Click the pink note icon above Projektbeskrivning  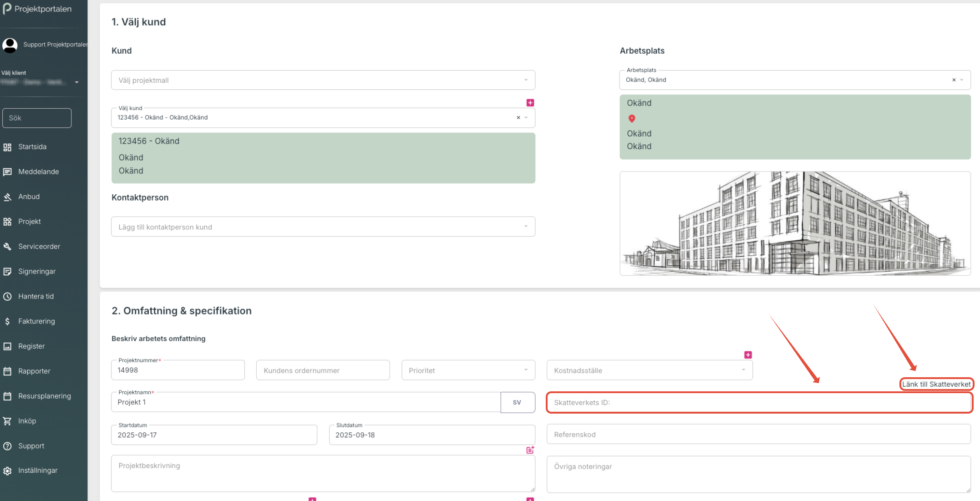pos(530,450)
